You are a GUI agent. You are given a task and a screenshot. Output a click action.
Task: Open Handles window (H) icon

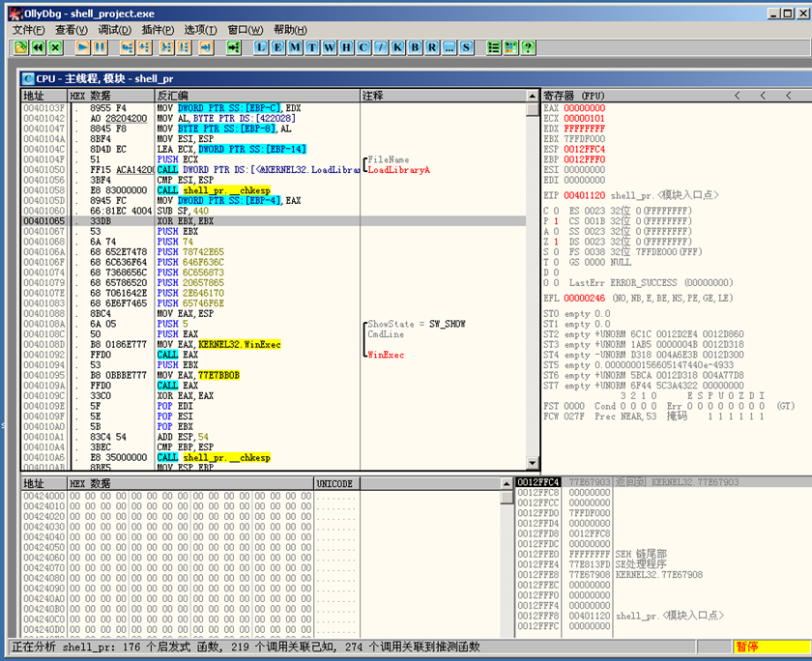[346, 47]
